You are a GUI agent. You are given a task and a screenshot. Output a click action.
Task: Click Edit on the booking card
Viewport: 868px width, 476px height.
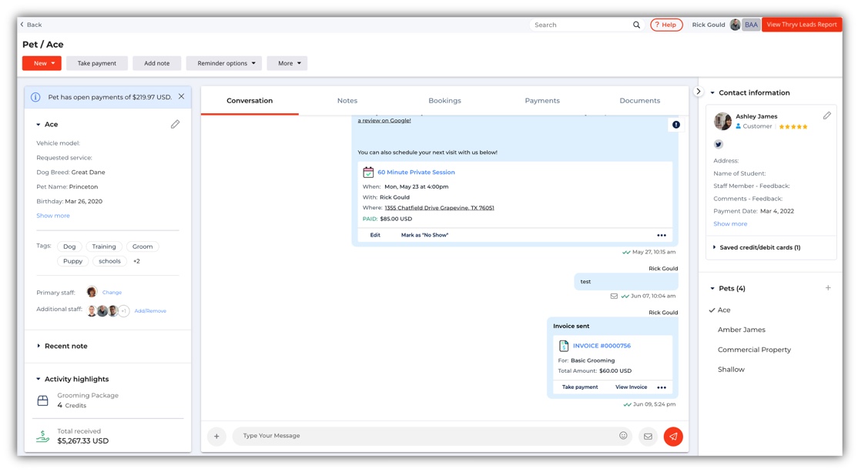coord(375,235)
